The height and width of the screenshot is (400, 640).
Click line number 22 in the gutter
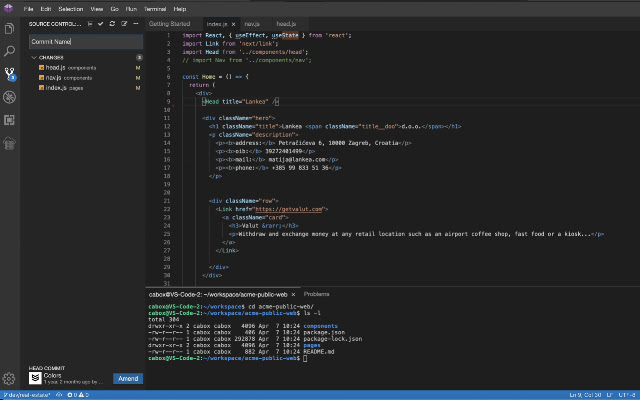(167, 209)
